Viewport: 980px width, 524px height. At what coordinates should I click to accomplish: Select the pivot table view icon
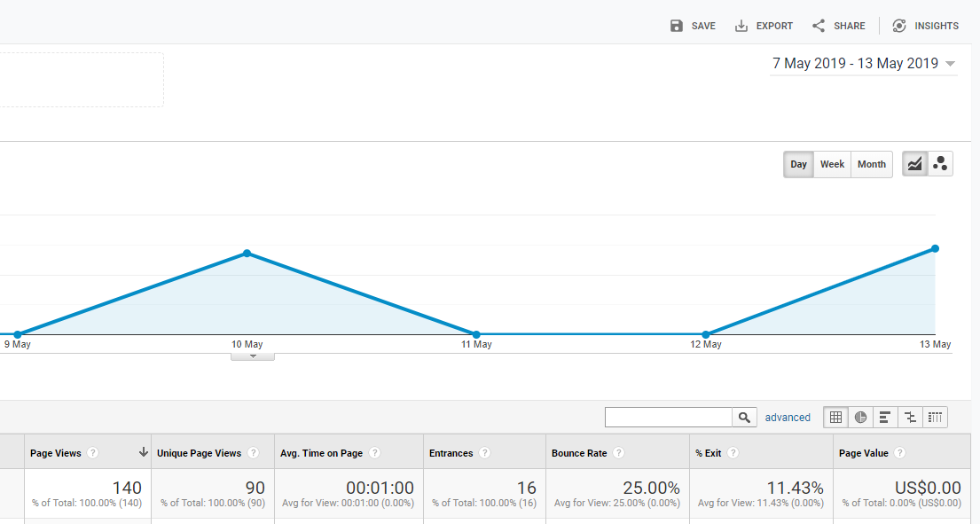click(935, 418)
